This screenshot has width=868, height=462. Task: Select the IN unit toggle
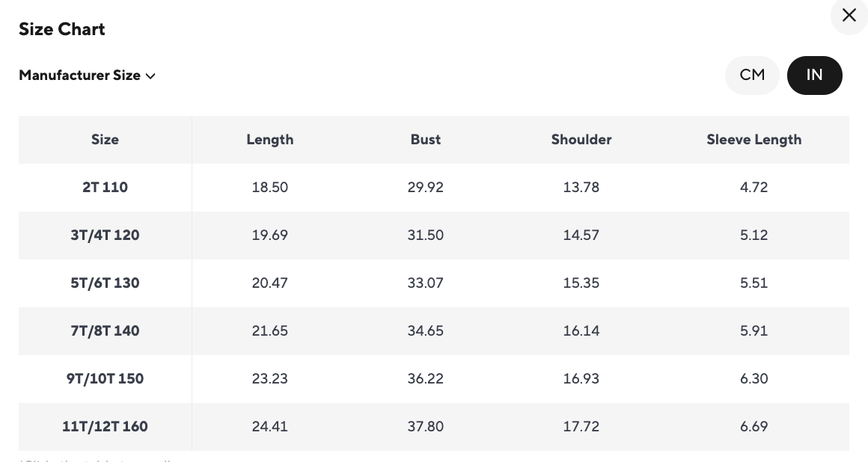(x=814, y=75)
